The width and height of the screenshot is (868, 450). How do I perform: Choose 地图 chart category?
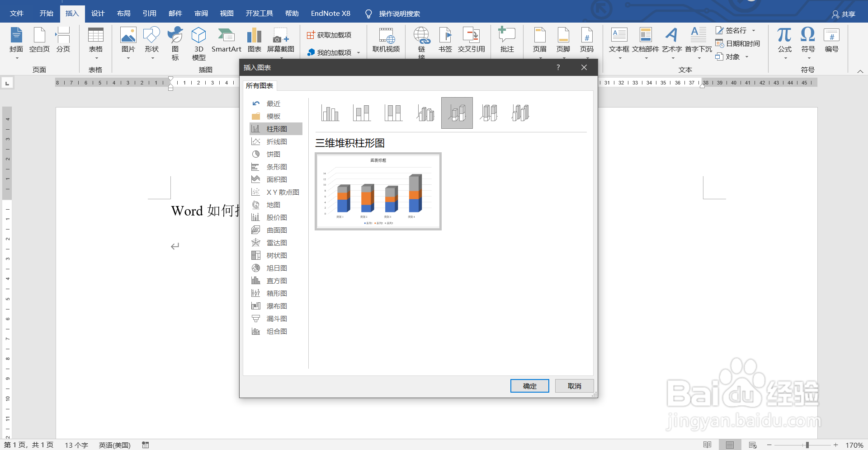tap(276, 205)
